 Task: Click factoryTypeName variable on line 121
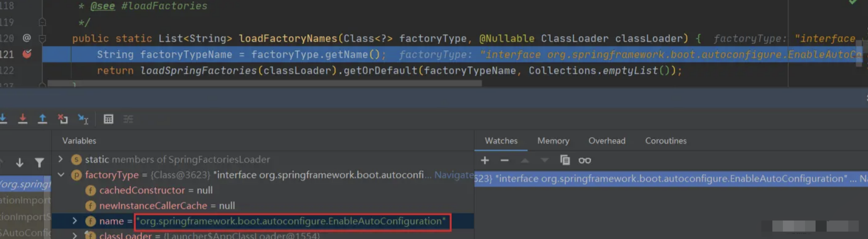(186, 54)
